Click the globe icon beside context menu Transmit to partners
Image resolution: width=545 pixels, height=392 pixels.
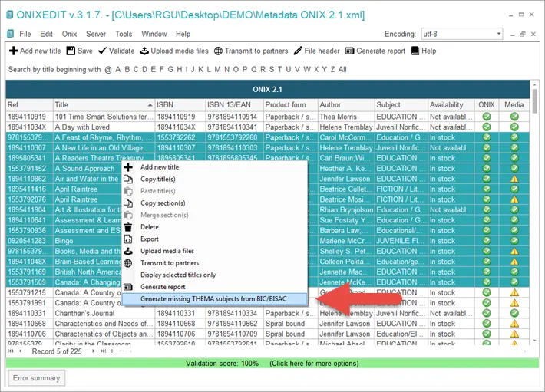[x=128, y=263]
